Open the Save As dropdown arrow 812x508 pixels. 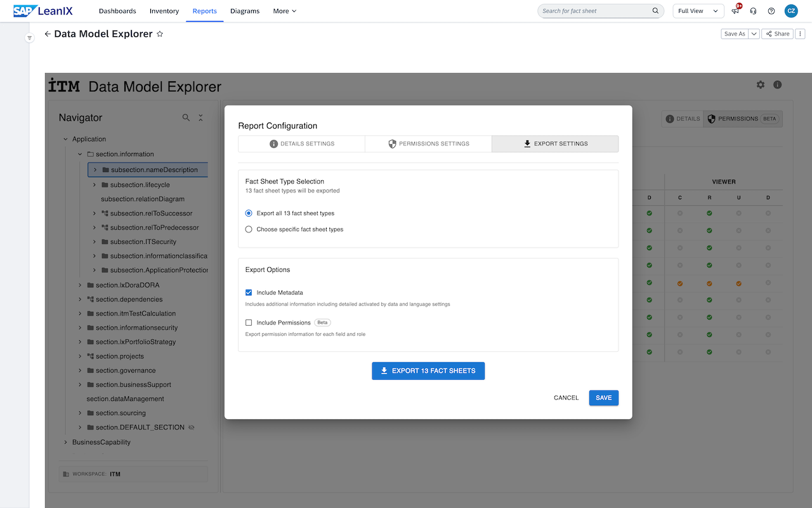[x=754, y=34]
